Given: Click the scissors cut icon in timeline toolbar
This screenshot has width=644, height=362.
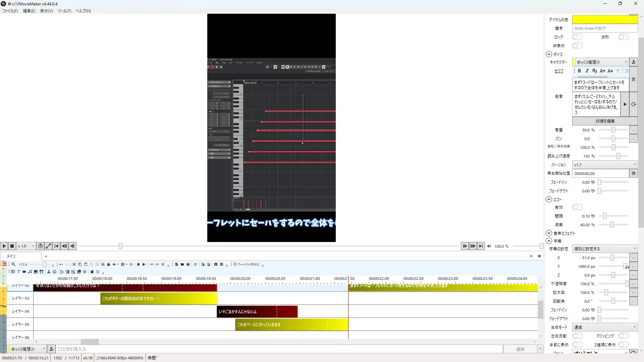Looking at the screenshot, I should (x=74, y=264).
